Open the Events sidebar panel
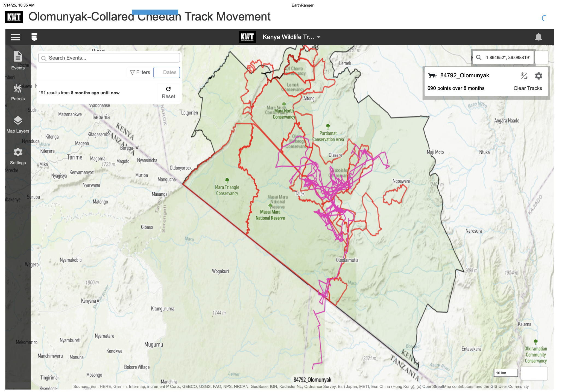 [x=18, y=60]
